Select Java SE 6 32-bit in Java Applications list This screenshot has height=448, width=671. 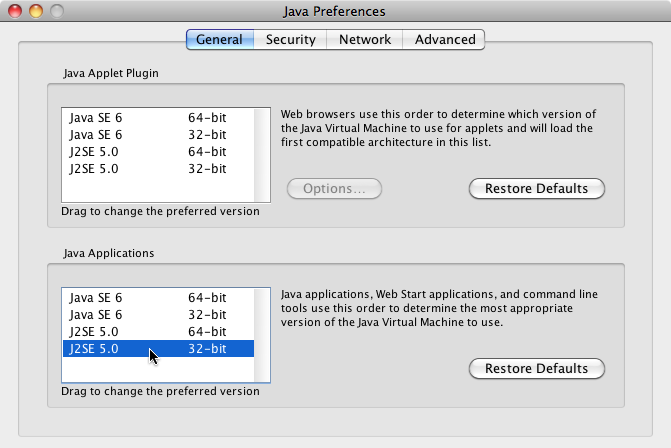pyautogui.click(x=158, y=314)
